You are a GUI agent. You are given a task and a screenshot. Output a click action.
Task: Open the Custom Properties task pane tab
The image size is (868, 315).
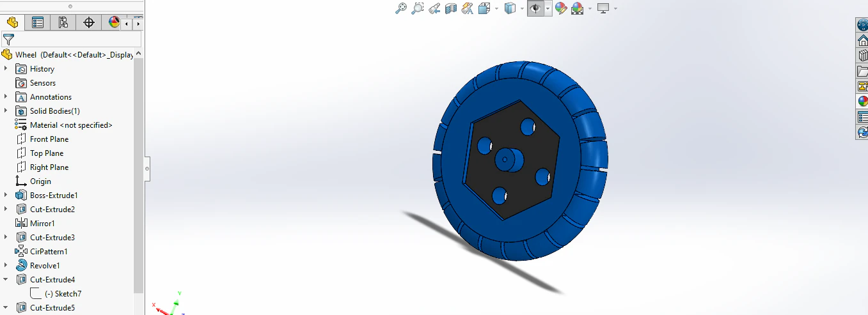point(862,117)
